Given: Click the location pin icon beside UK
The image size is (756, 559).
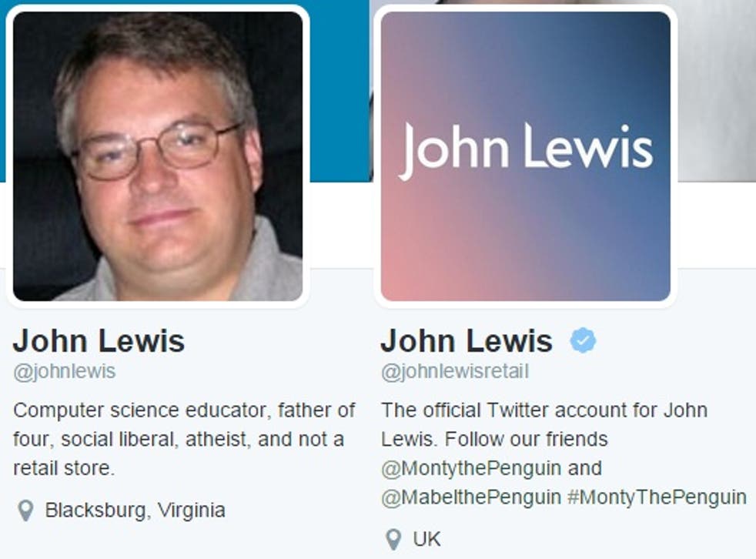Looking at the screenshot, I should 393,539.
